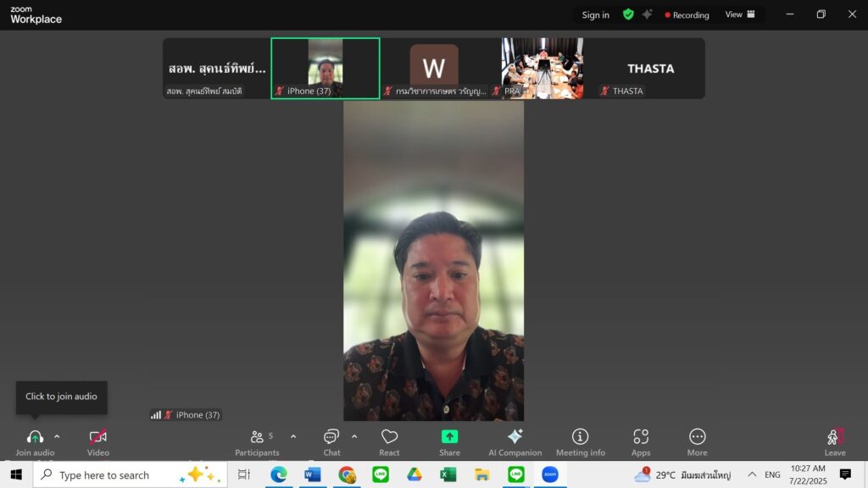Viewport: 868px width, 488px height.
Task: Expand the Chat options chevron
Action: pyautogui.click(x=354, y=436)
